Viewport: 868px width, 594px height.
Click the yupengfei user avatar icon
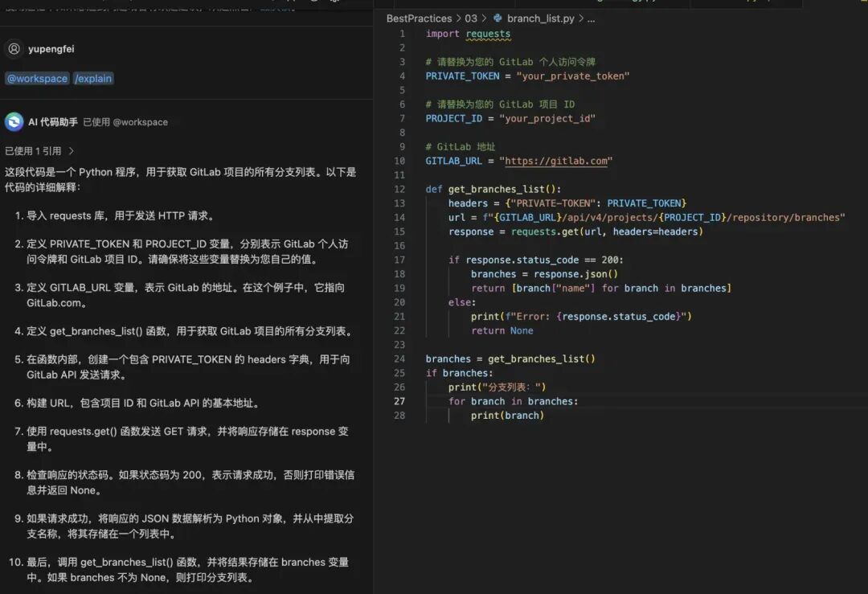coord(14,49)
